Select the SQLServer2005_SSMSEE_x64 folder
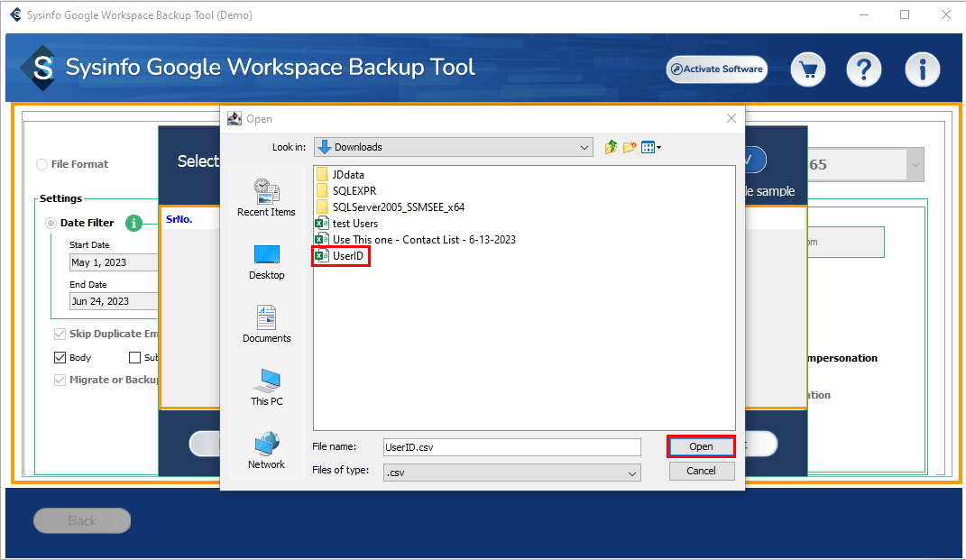 (x=390, y=207)
